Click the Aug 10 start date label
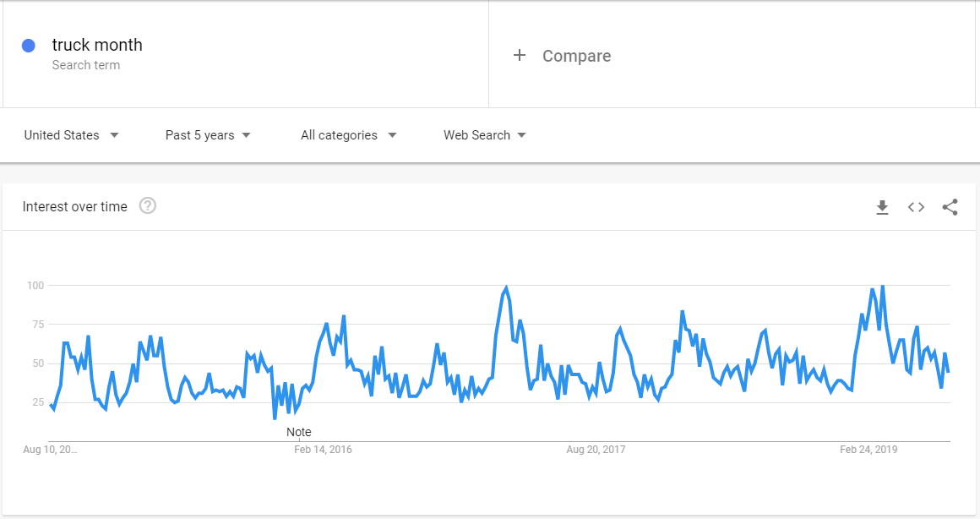980x519 pixels. click(50, 450)
